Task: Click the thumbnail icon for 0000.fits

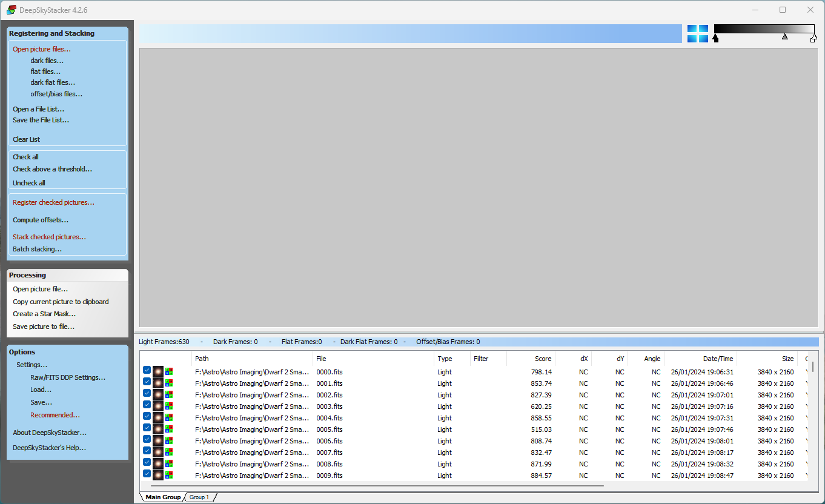Action: point(158,371)
